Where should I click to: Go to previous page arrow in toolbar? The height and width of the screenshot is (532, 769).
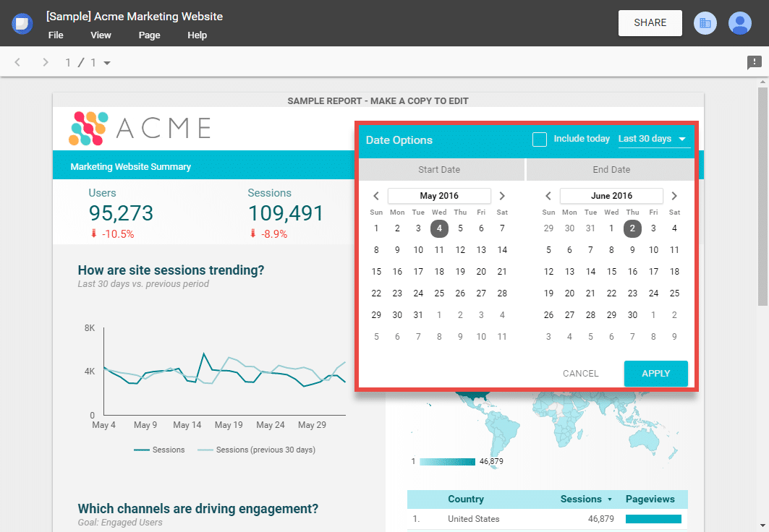19,63
